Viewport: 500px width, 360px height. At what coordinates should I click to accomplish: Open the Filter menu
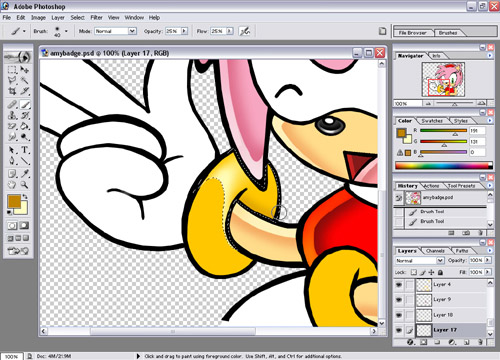point(96,18)
